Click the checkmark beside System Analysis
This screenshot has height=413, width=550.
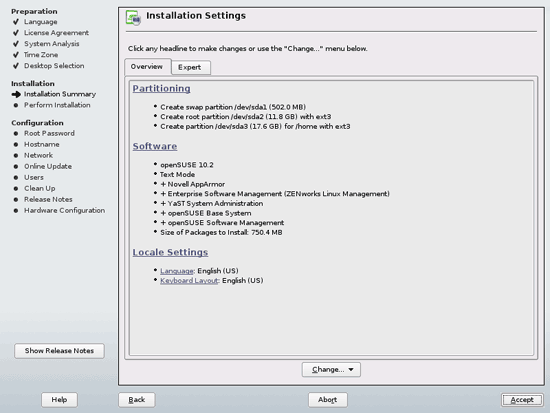(16, 44)
